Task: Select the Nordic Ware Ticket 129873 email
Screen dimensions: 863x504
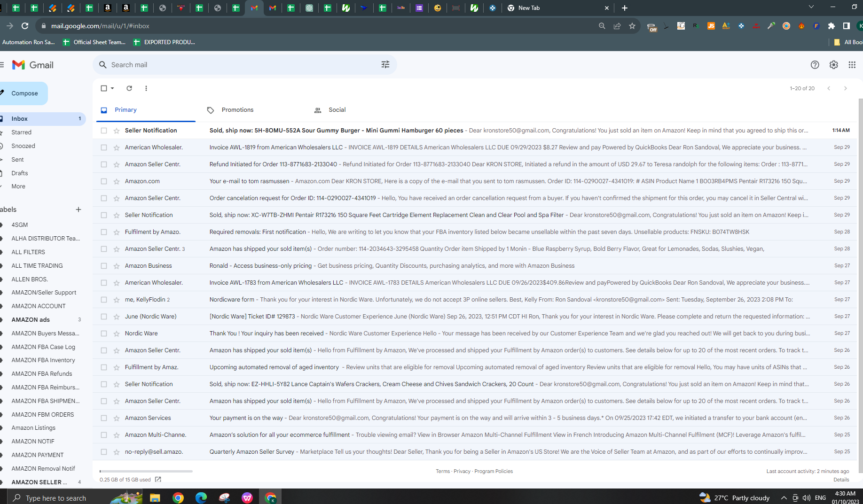Action: coord(104,317)
